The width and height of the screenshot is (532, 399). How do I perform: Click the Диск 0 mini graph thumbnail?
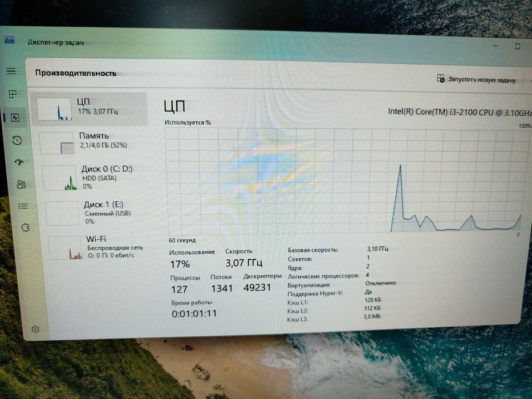(60, 177)
